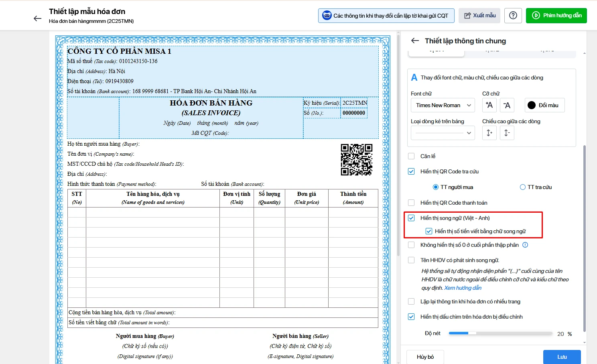597x364 pixels.
Task: Click the QR code on the invoice preview
Action: click(356, 160)
